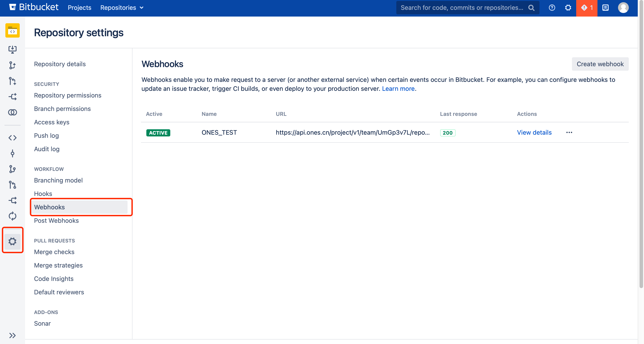The height and width of the screenshot is (344, 644).
Task: Open the user profile avatar menu
Action: 623,8
